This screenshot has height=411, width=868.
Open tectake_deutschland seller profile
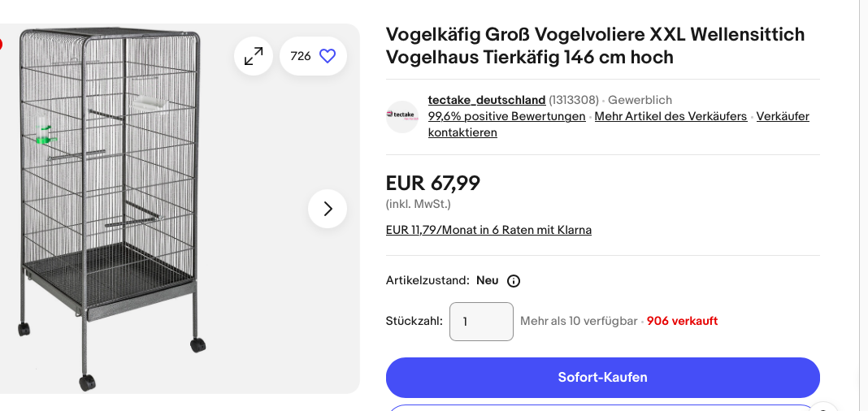click(x=487, y=100)
